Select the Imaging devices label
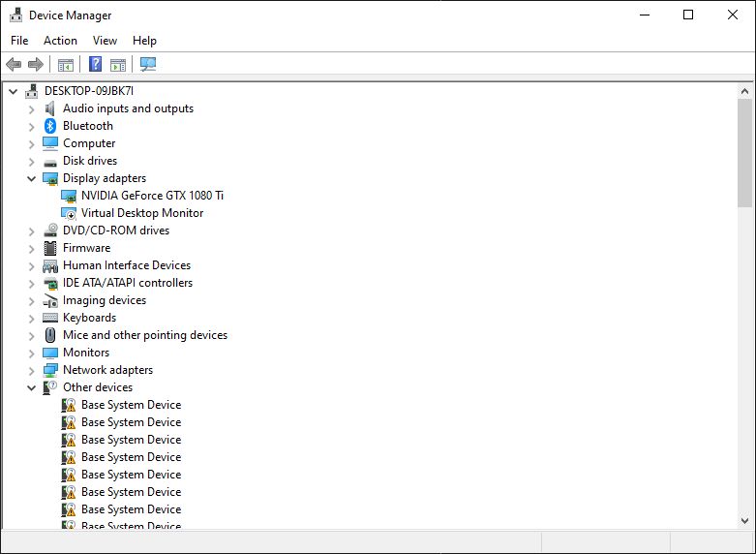This screenshot has height=554, width=756. point(105,300)
